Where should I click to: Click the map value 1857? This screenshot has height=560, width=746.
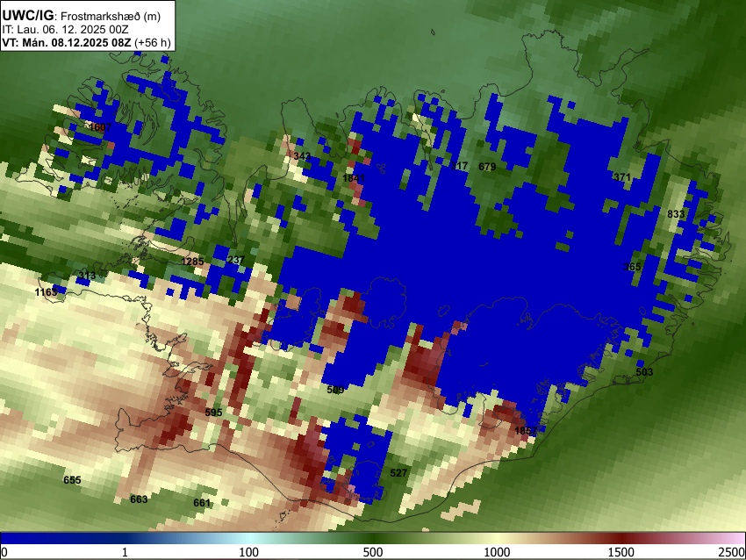[x=526, y=431]
